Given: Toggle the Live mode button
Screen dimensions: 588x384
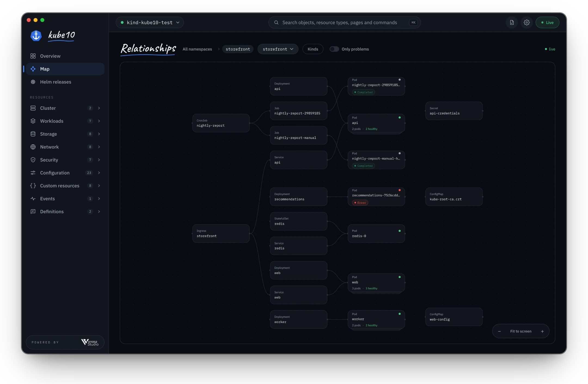Looking at the screenshot, I should (547, 23).
